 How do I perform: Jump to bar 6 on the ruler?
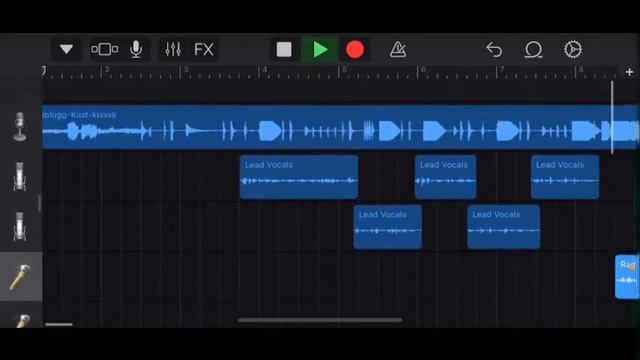tap(423, 69)
